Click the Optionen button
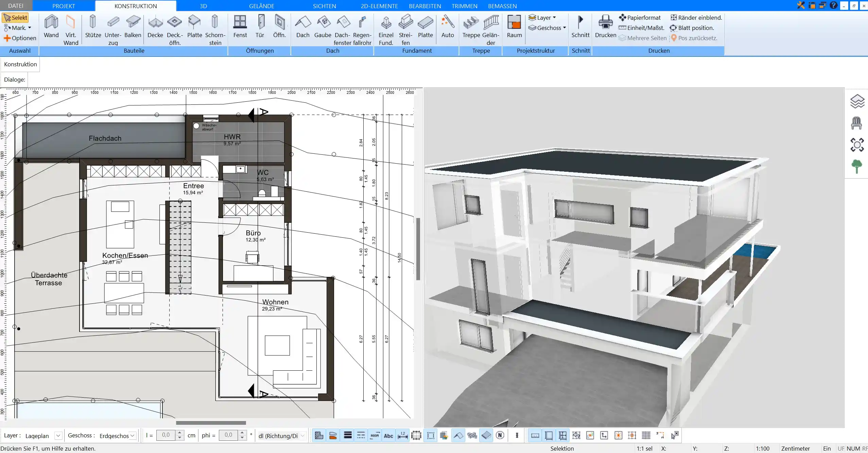Screen dimensions: 868x453 pyautogui.click(x=20, y=38)
